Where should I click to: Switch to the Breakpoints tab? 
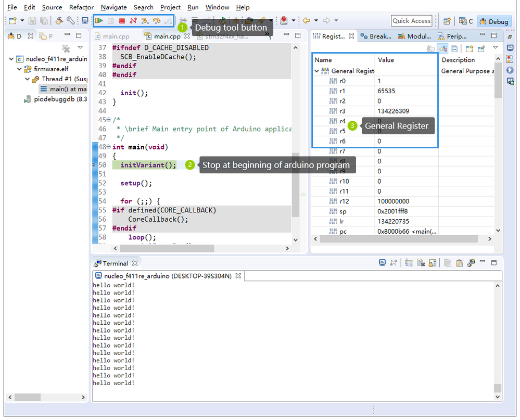pyautogui.click(x=376, y=36)
